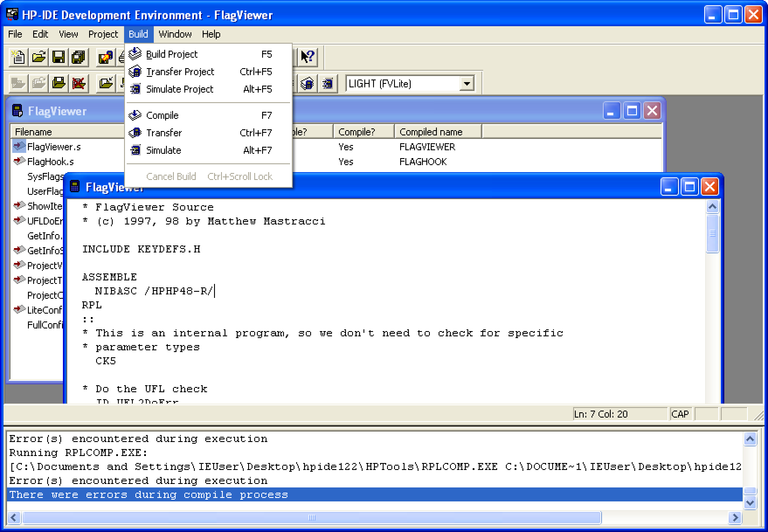Open the LIGHT (FVLite) target dropdown
The image size is (768, 532).
[x=467, y=83]
